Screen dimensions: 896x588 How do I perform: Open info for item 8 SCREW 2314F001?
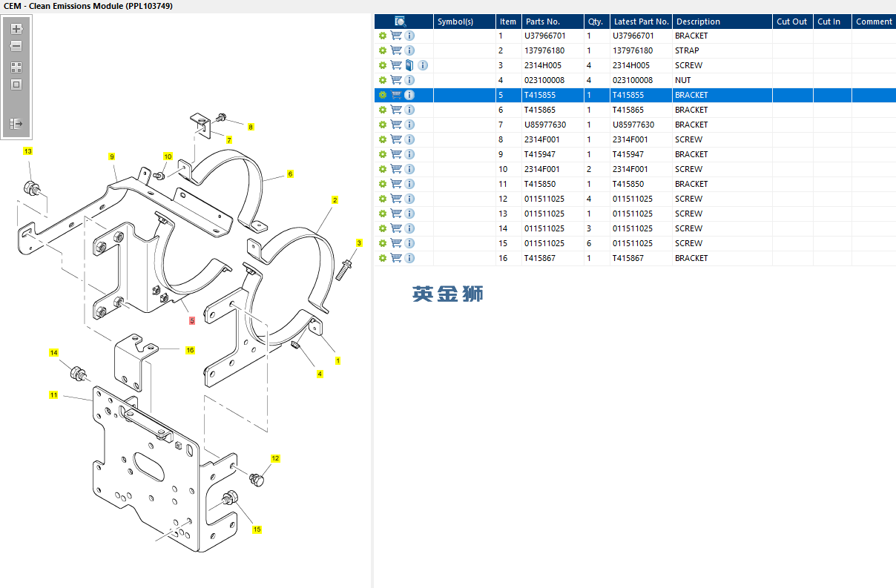[x=409, y=139]
